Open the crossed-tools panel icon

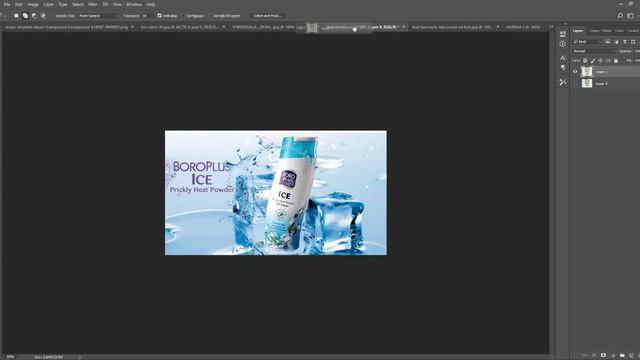(563, 82)
